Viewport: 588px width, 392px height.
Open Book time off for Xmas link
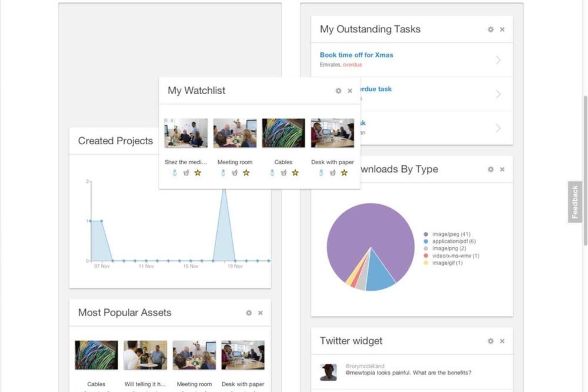356,55
